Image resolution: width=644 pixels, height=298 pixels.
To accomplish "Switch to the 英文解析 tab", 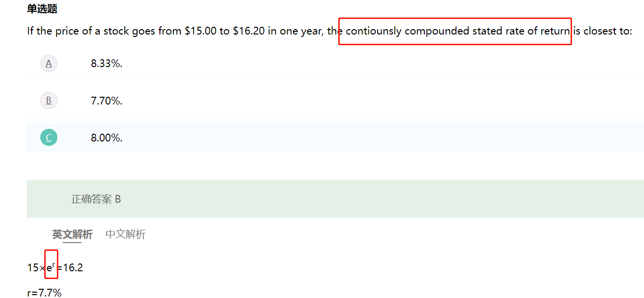I will pos(72,234).
